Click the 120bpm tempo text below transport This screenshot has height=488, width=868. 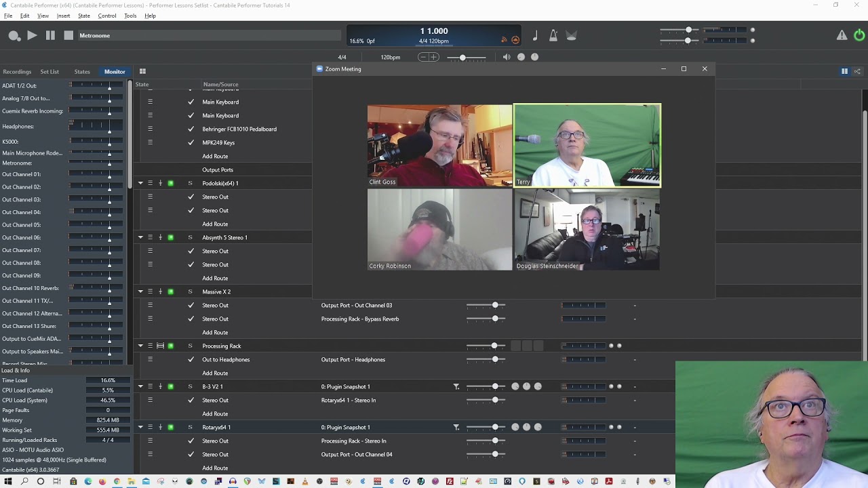[390, 57]
